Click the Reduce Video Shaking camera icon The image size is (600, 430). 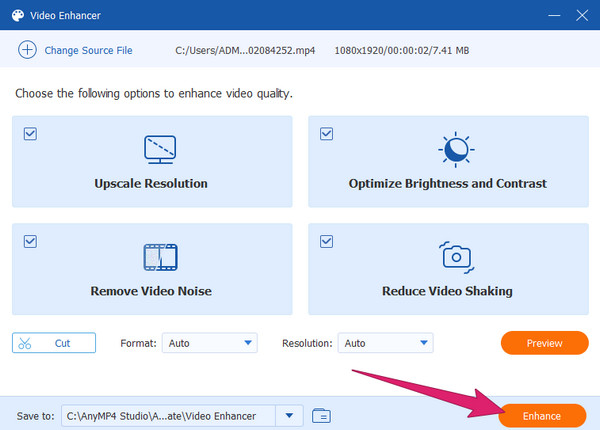(457, 257)
